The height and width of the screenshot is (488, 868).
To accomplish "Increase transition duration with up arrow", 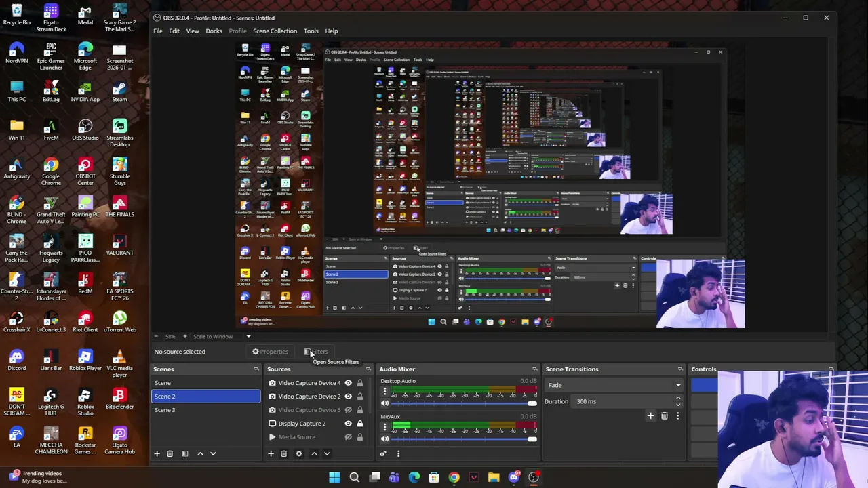I will [677, 399].
